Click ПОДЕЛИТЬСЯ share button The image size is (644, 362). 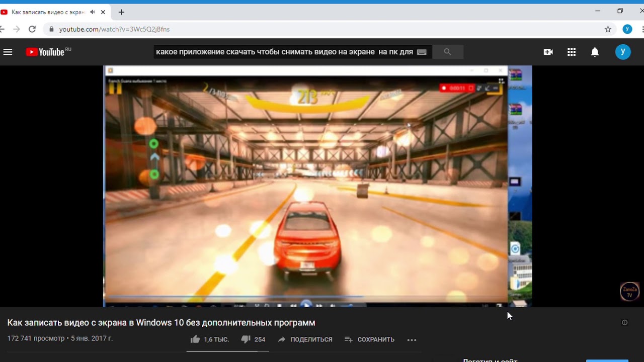pyautogui.click(x=305, y=339)
